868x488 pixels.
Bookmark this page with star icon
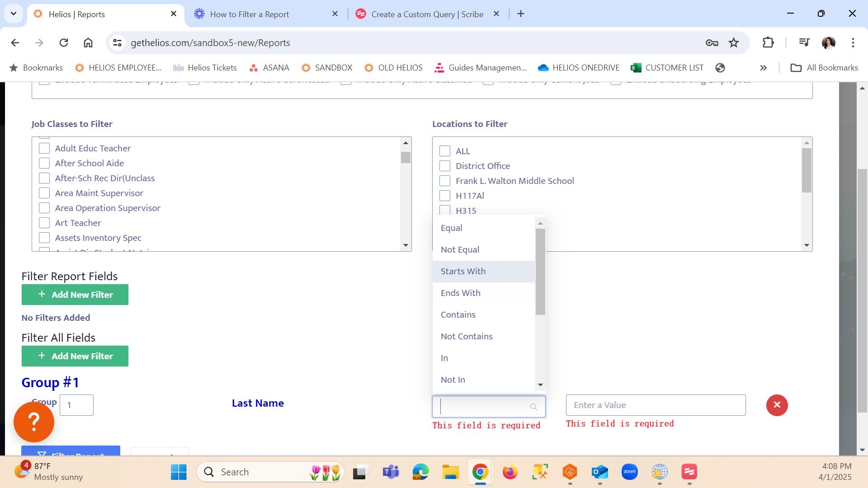click(733, 43)
